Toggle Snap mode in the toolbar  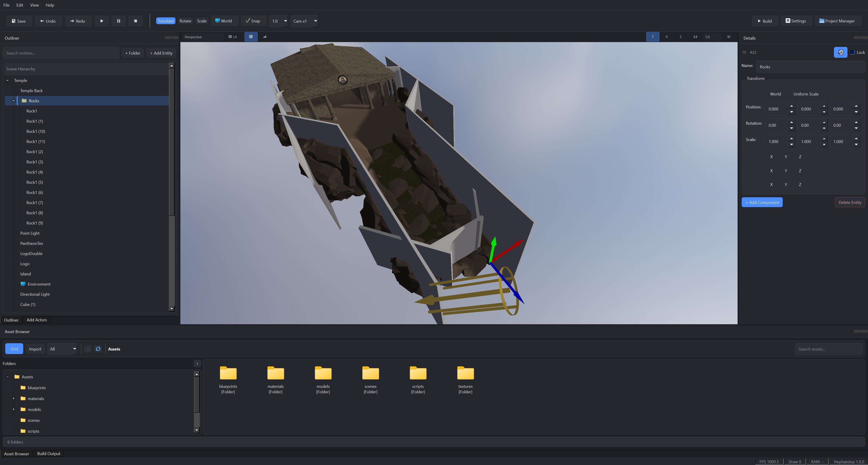pos(253,21)
